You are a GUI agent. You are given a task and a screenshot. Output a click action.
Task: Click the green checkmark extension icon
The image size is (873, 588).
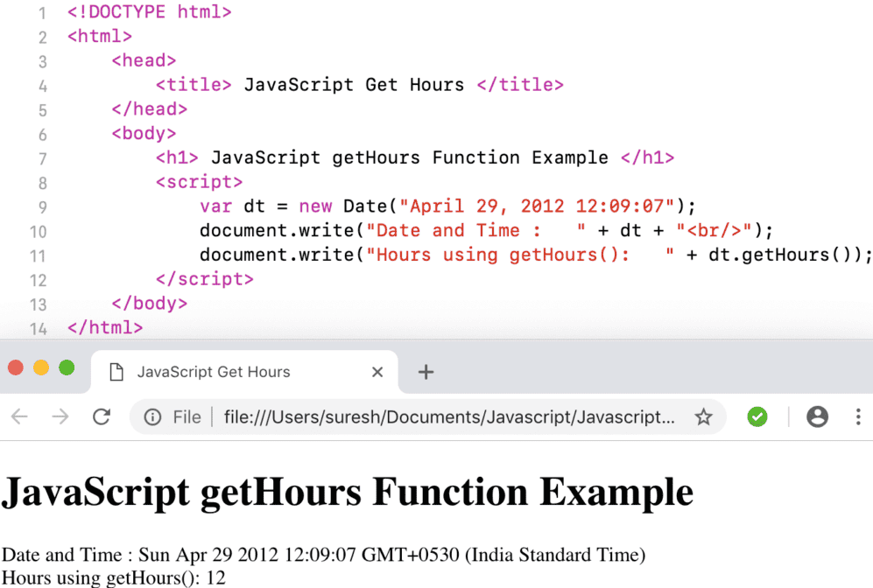tap(757, 417)
